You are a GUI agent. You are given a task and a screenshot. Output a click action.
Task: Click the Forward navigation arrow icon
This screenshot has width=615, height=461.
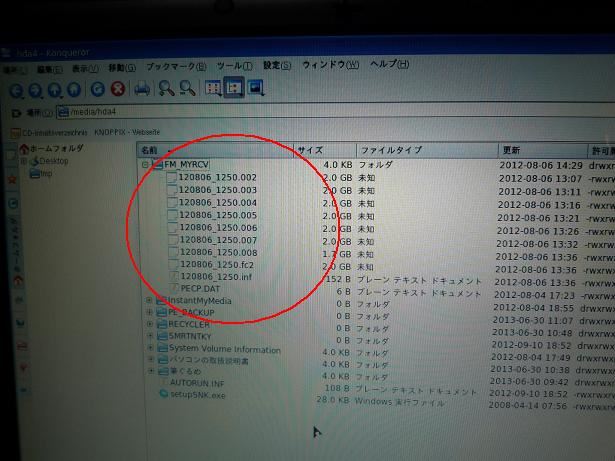click(x=35, y=90)
